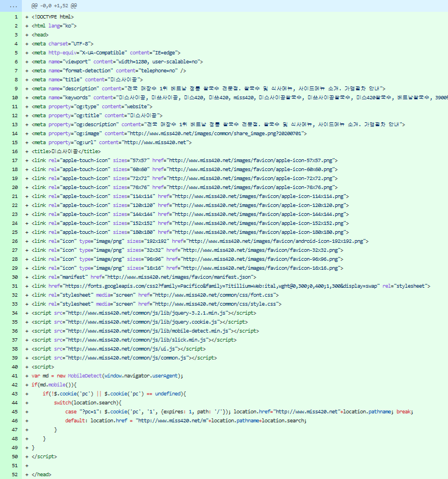Click the apple-icon-76x76.png link line
This screenshot has height=479, width=448.
185,187
